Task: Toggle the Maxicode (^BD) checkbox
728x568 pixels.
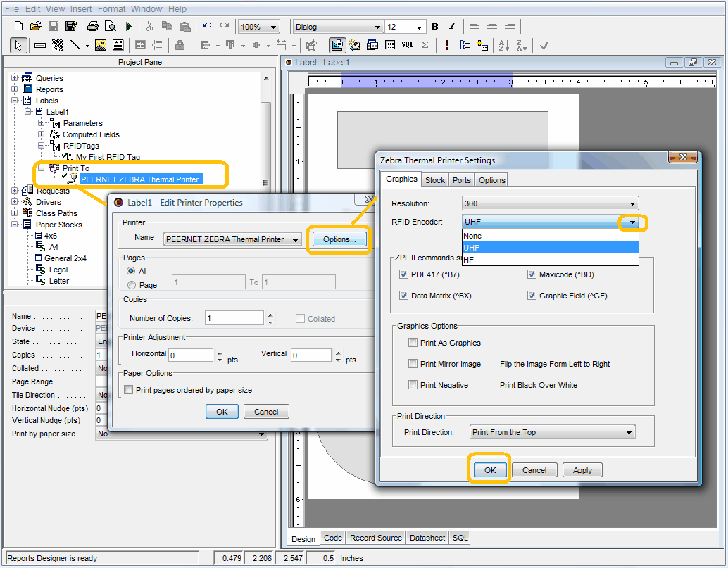Action: 532,274
